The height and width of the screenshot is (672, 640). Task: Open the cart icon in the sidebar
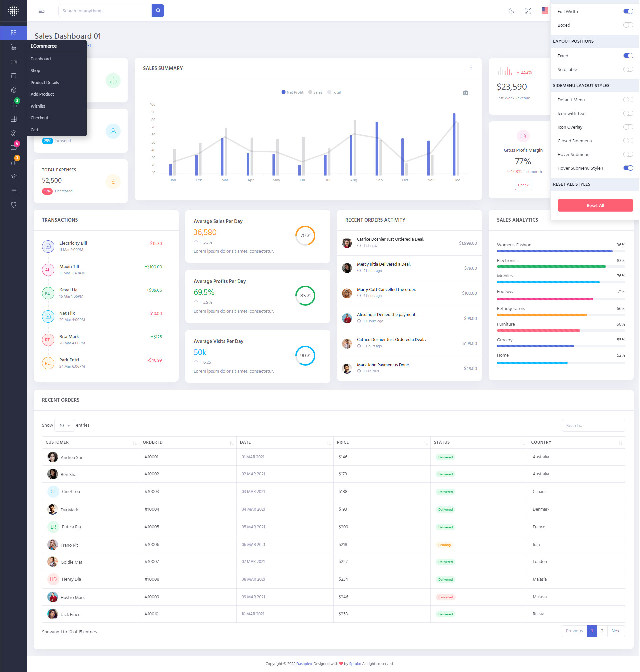click(14, 47)
